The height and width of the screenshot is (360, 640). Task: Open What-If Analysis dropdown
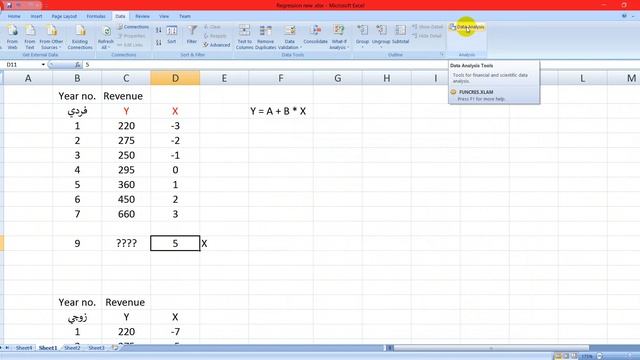tap(339, 37)
